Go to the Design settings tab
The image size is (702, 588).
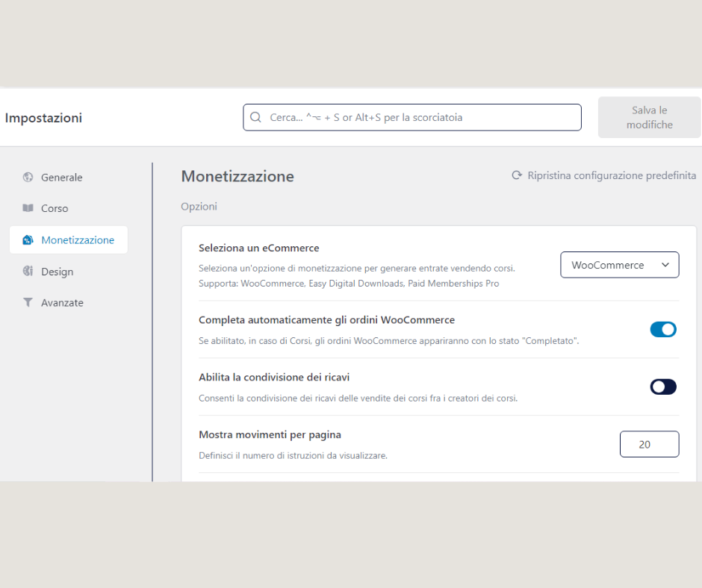(57, 272)
